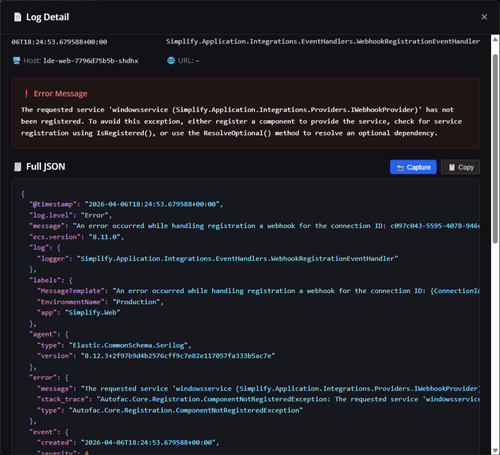Viewport: 500px width, 455px height.
Task: Click the scrollbar down arrow
Action: [495, 451]
